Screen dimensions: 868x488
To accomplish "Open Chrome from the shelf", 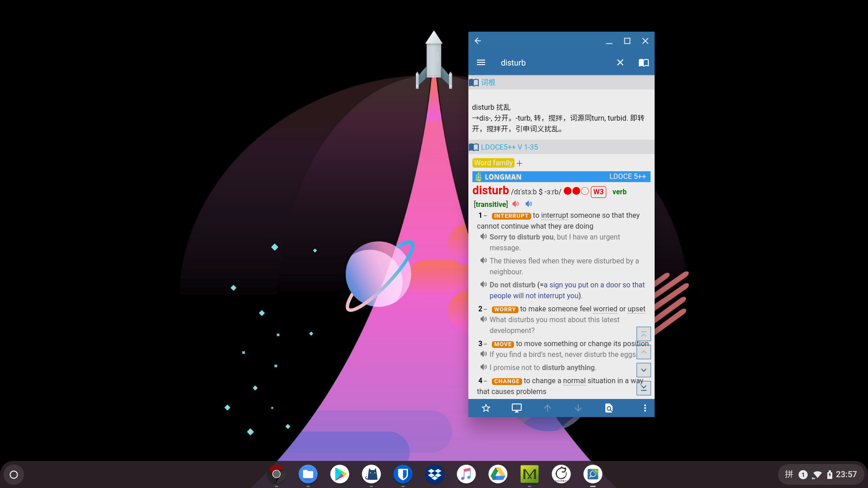I will click(x=276, y=474).
